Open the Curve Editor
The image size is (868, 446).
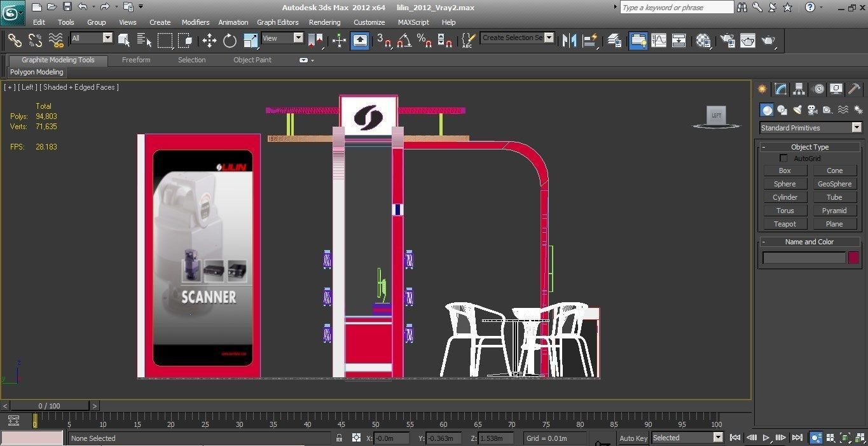659,40
